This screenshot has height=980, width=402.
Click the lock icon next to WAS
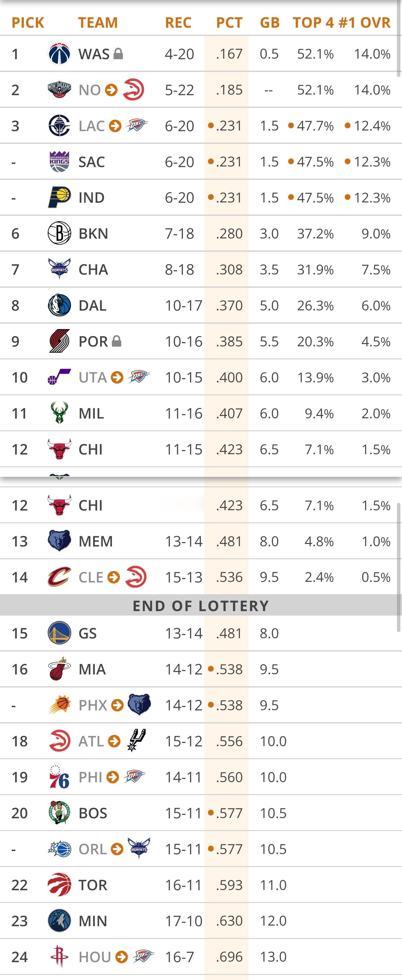[118, 54]
